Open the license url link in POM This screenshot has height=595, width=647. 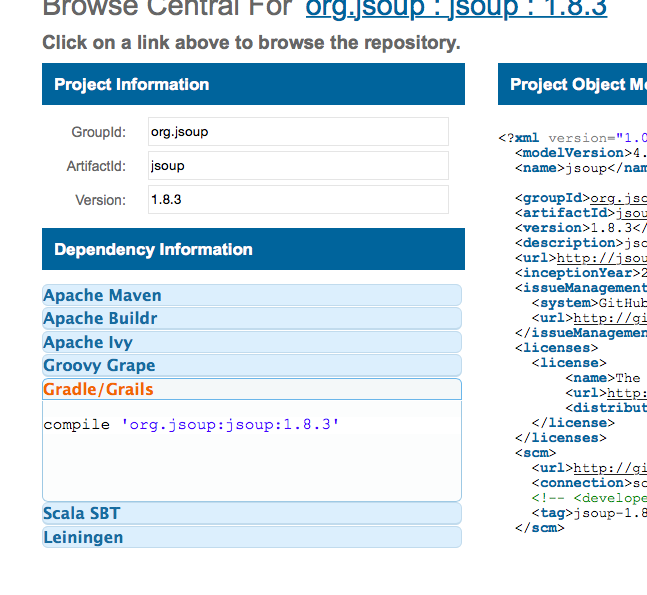[x=627, y=393]
